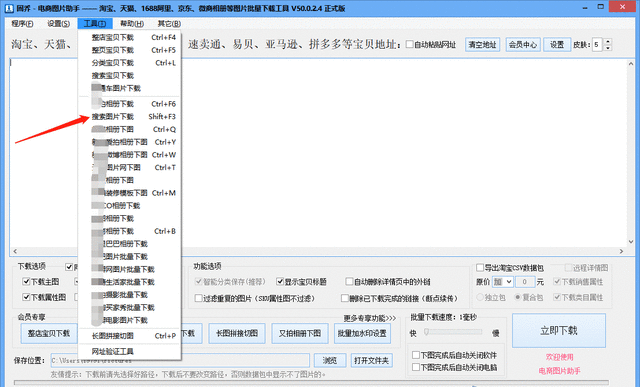
Task: Close the open 工具(T) menu
Action: coord(95,24)
